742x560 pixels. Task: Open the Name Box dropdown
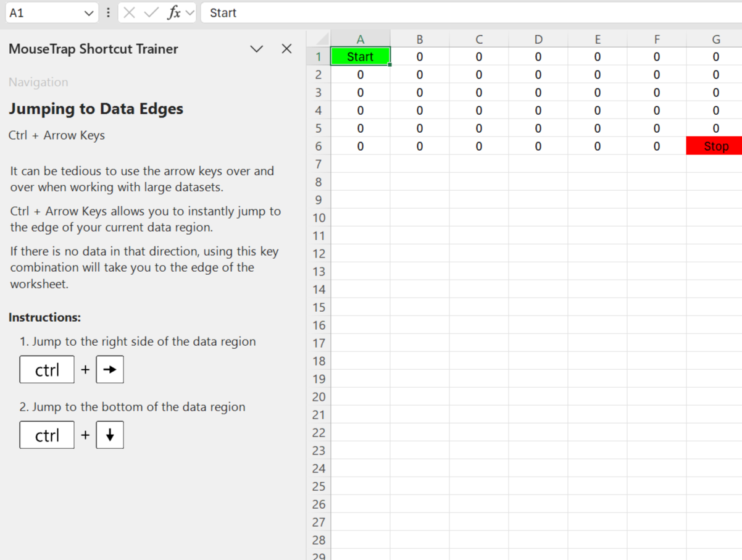88,12
